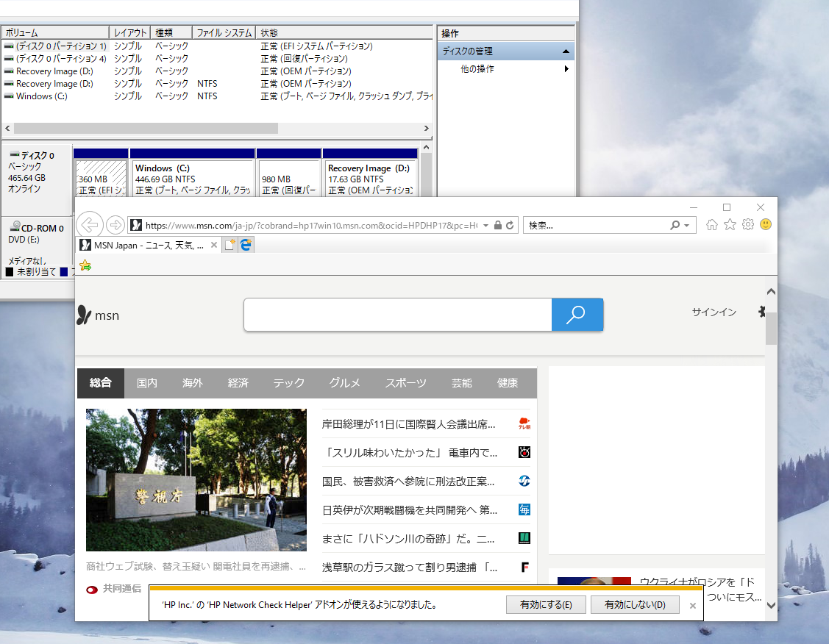The image size is (829, 644).
Task: Collapse the ディスクの管理 actions section
Action: coord(566,51)
